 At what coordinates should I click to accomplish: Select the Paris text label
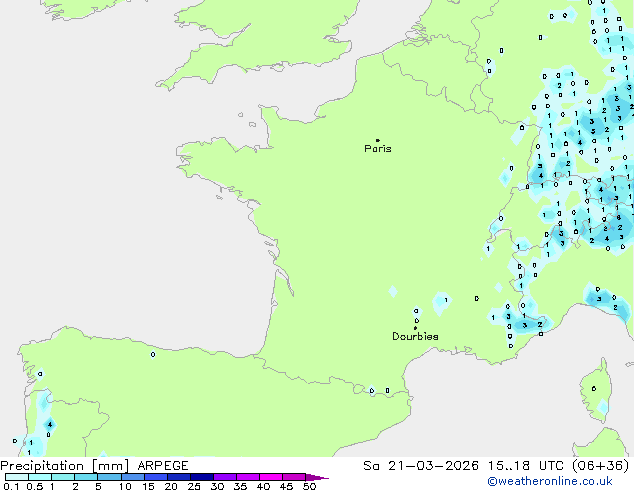[x=378, y=149]
